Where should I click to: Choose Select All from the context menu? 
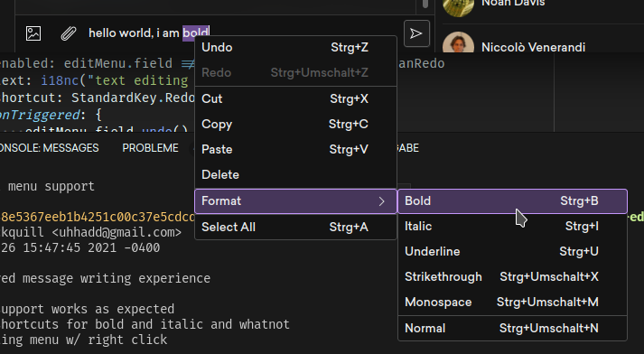295,227
